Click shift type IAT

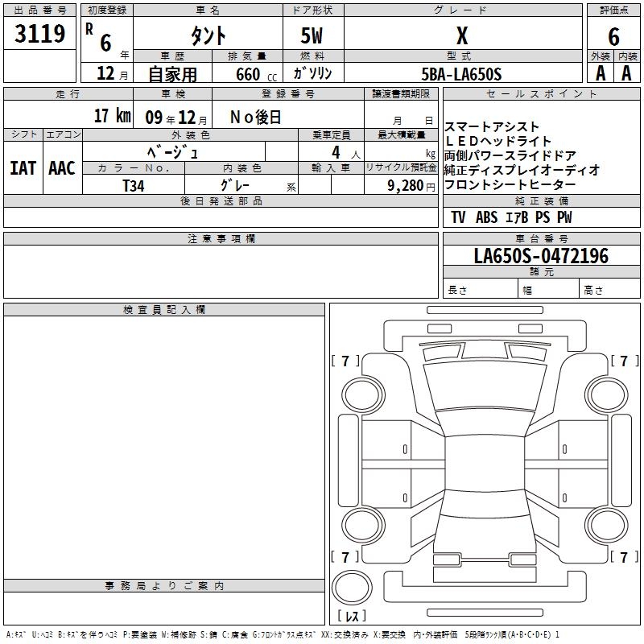click(x=23, y=168)
